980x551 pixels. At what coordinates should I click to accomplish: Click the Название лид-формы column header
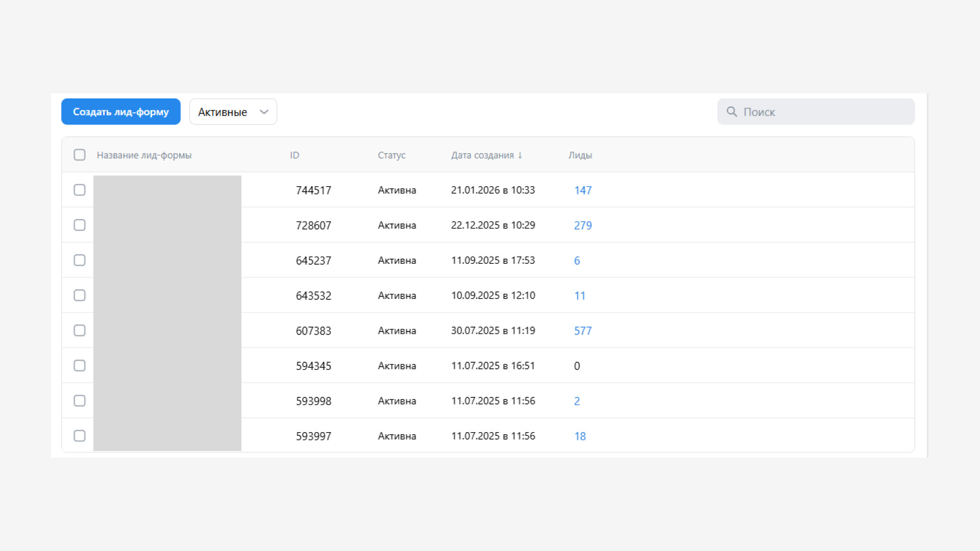pyautogui.click(x=144, y=155)
